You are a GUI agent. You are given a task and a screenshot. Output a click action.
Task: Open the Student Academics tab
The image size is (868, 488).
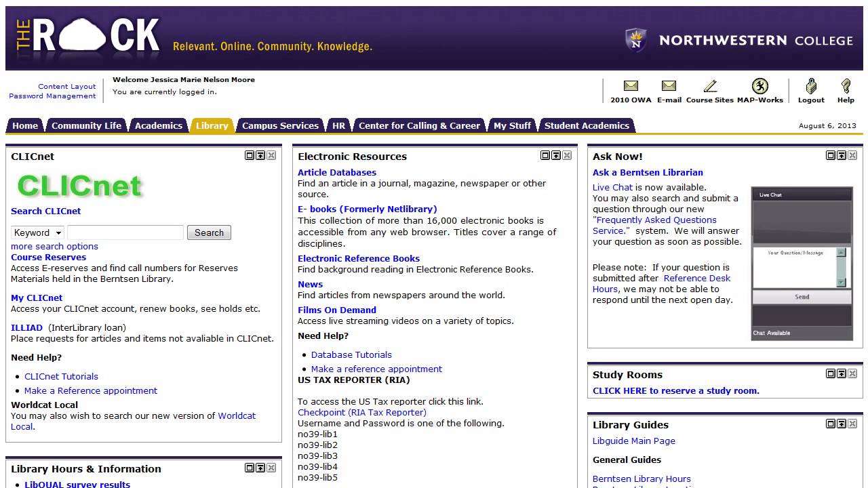(587, 125)
